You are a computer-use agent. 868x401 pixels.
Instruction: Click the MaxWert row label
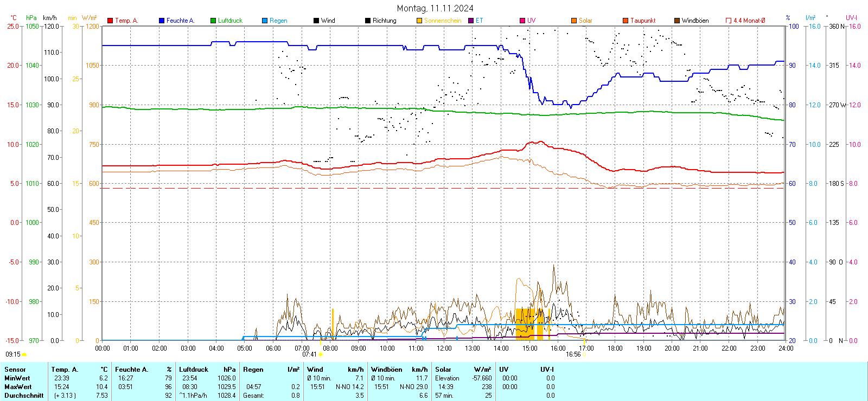(18, 387)
